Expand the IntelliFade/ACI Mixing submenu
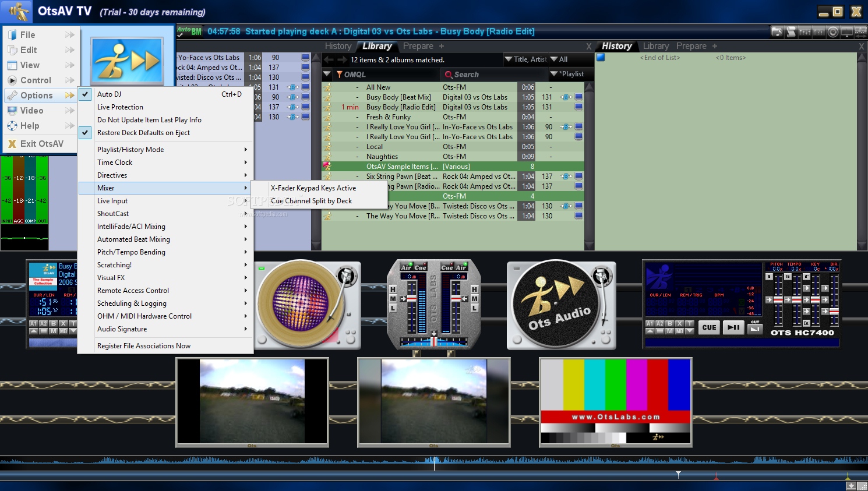This screenshot has height=491, width=868. tap(165, 227)
